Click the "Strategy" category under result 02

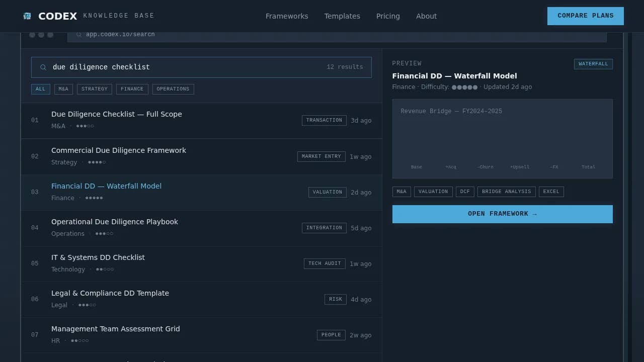pos(64,162)
